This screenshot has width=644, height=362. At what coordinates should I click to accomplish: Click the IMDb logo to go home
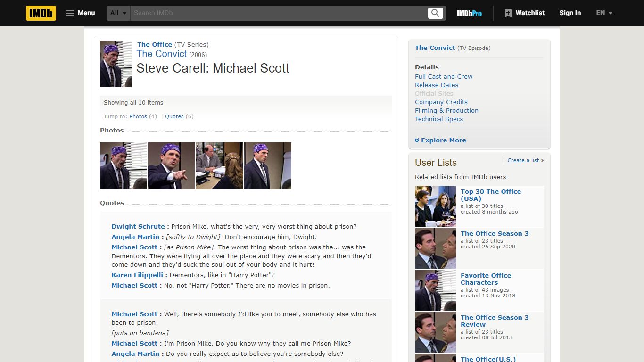point(41,13)
